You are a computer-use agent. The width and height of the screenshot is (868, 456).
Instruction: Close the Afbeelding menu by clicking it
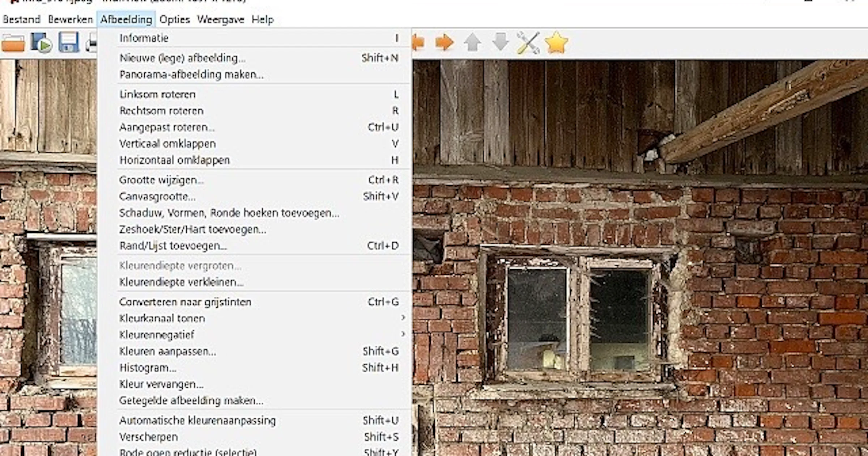click(x=126, y=19)
